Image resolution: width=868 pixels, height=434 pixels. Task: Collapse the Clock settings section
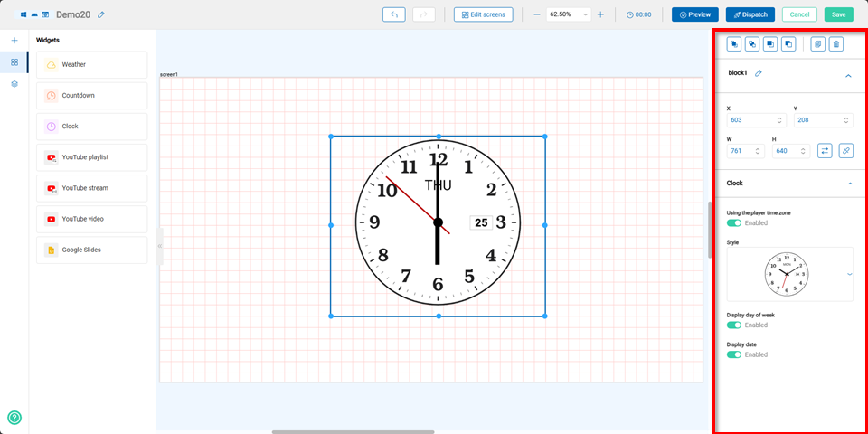[849, 183]
